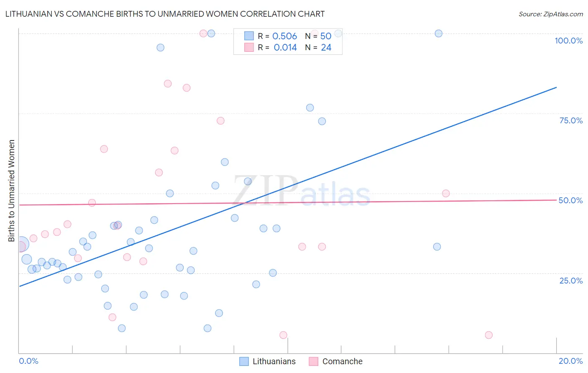Click the chart title text
588x373 pixels.
[165, 14]
